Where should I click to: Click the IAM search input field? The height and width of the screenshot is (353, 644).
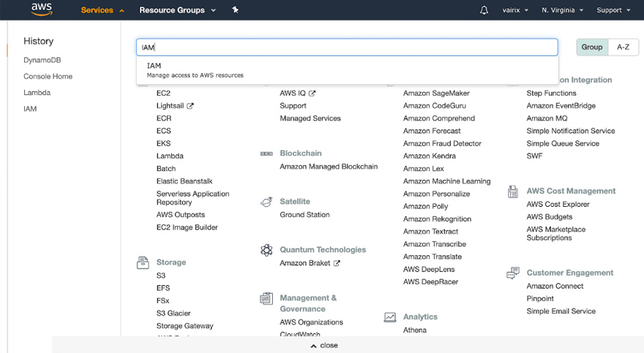click(347, 48)
